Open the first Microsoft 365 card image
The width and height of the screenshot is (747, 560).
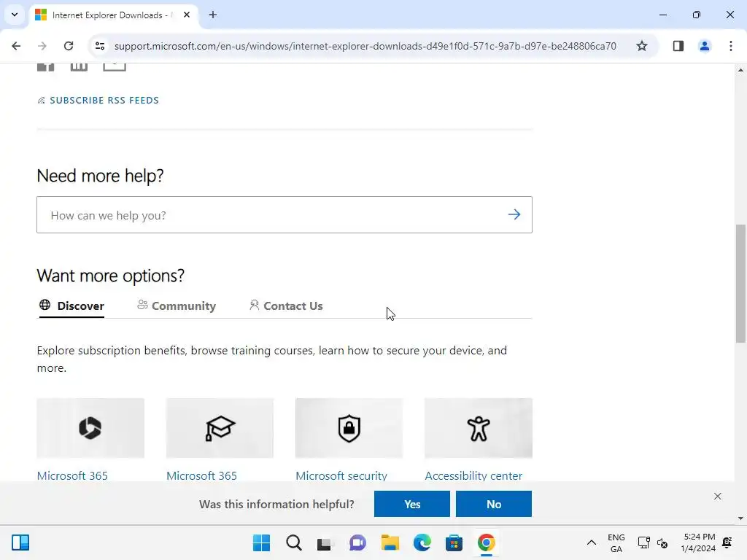click(90, 428)
